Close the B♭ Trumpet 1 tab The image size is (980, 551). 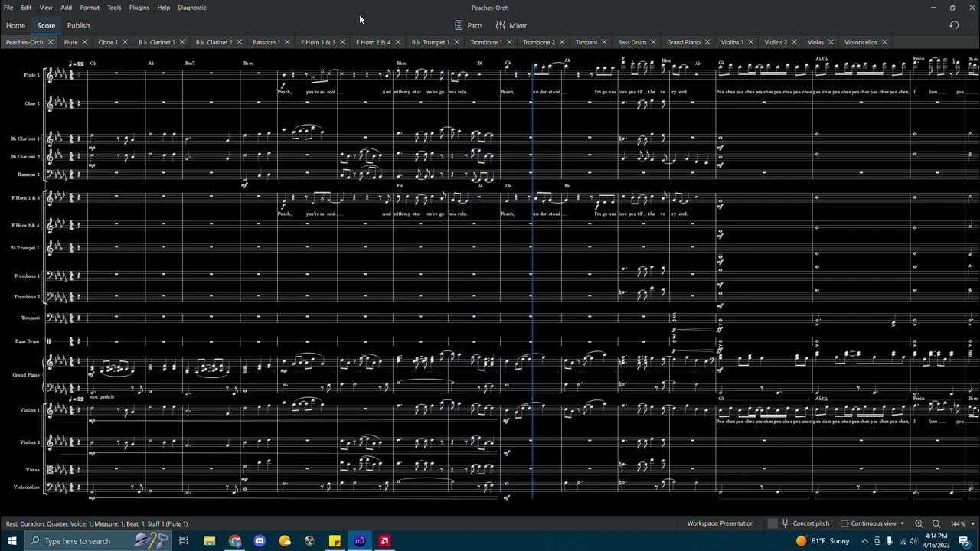pyautogui.click(x=456, y=42)
